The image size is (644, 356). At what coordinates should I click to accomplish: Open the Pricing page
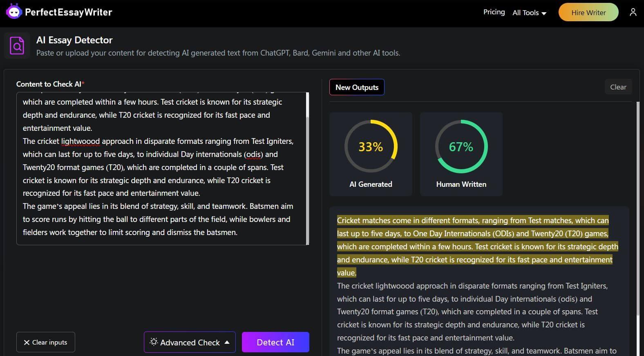tap(494, 12)
